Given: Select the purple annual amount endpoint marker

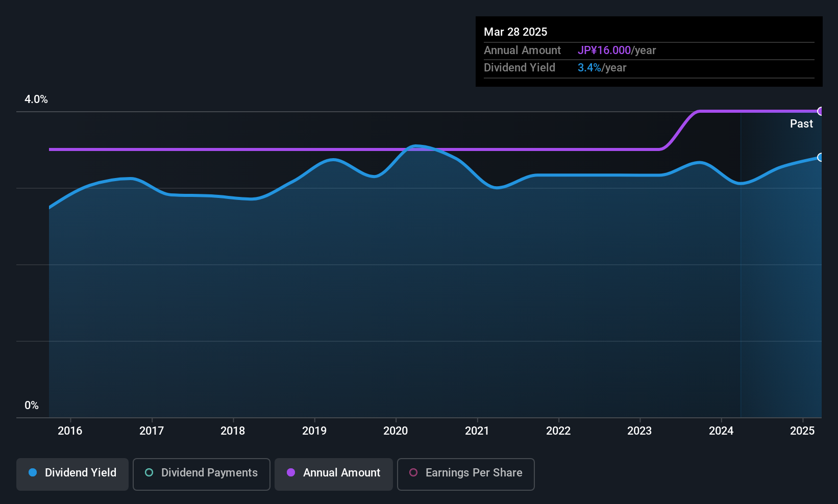Looking at the screenshot, I should click(x=821, y=111).
